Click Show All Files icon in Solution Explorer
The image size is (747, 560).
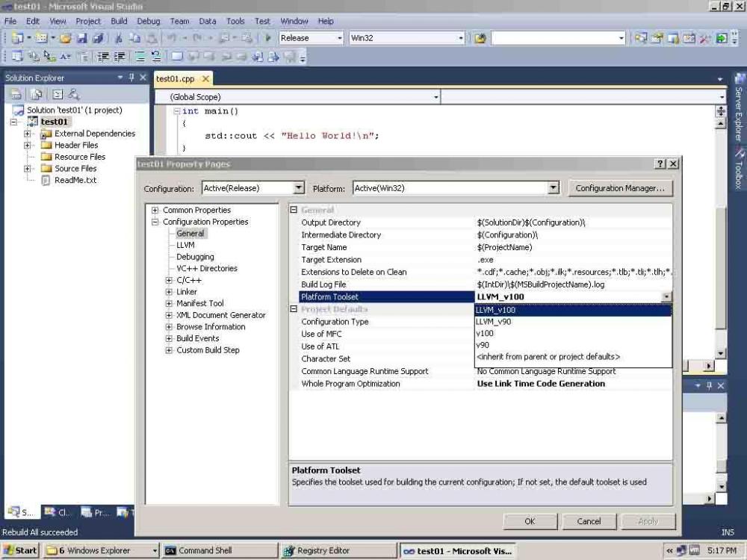[35, 94]
